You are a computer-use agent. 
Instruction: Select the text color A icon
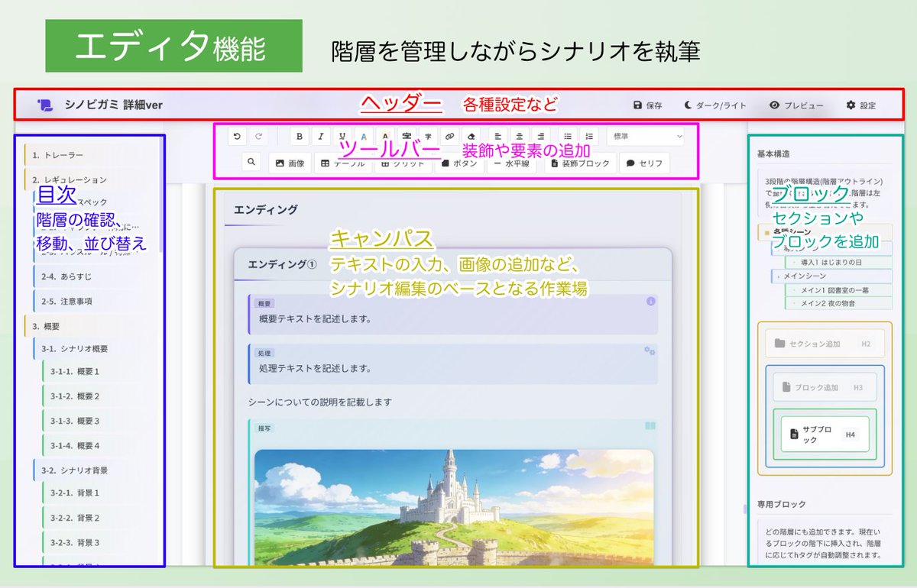pyautogui.click(x=363, y=136)
